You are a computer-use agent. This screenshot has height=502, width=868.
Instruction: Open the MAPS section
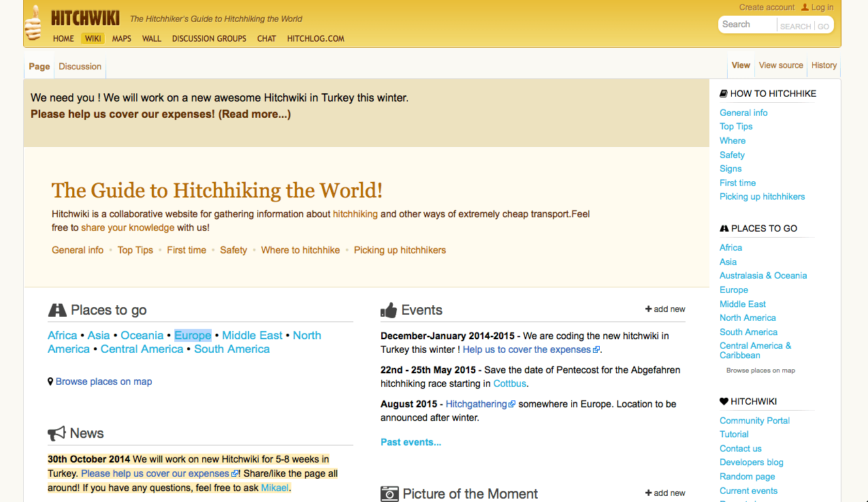coord(121,39)
